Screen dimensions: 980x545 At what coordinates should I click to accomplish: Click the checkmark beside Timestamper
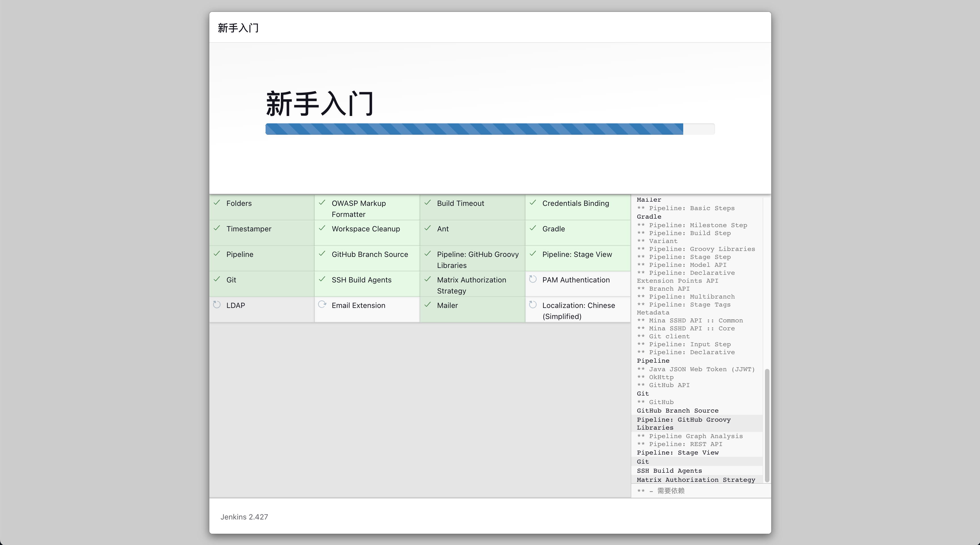[217, 228]
